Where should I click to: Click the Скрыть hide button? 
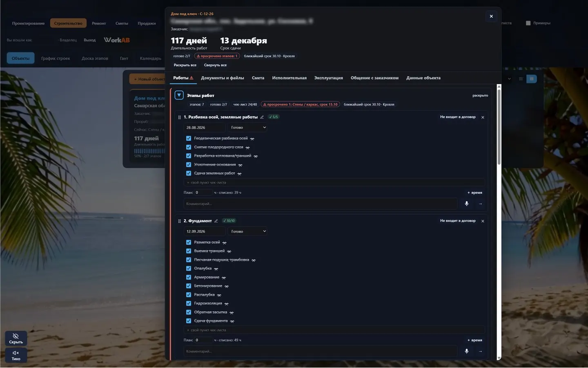[x=16, y=338]
